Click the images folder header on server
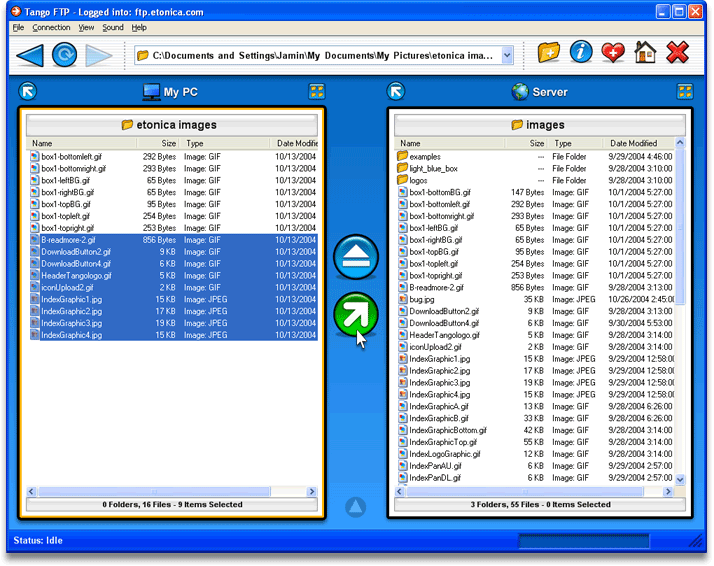Screen dimensions: 714x566 click(540, 125)
